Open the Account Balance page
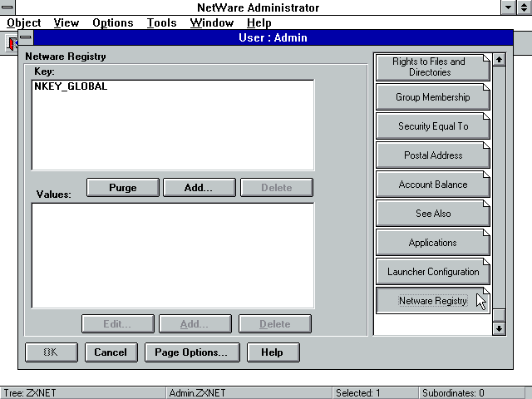The height and width of the screenshot is (399, 532). [433, 185]
